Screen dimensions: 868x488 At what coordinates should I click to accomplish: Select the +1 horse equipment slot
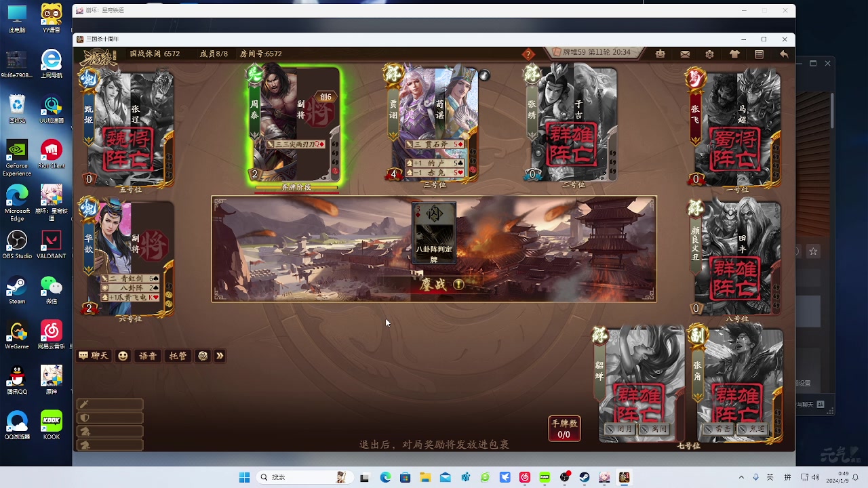tap(110, 432)
